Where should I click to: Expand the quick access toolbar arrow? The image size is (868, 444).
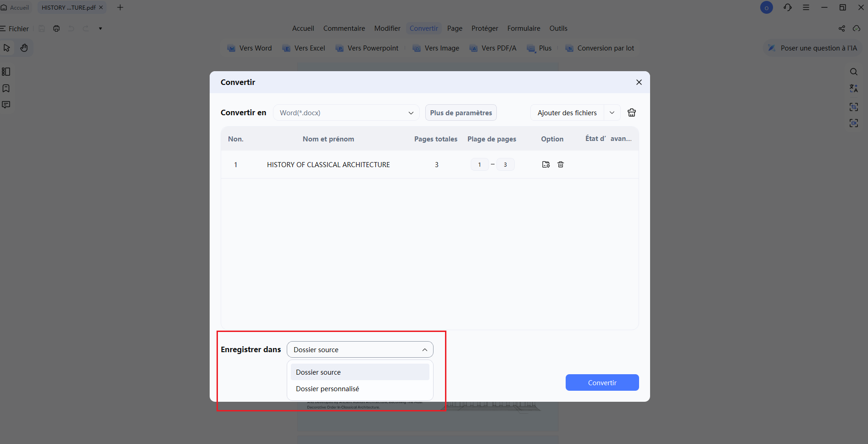(100, 28)
